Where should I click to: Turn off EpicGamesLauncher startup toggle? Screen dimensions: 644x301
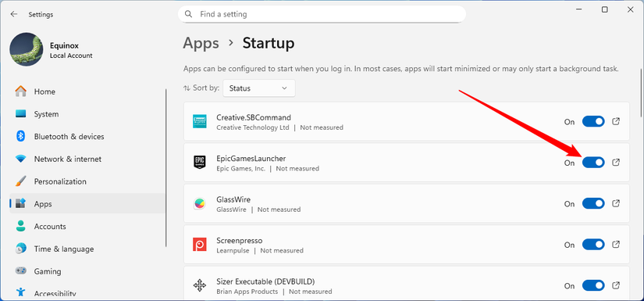coord(593,163)
